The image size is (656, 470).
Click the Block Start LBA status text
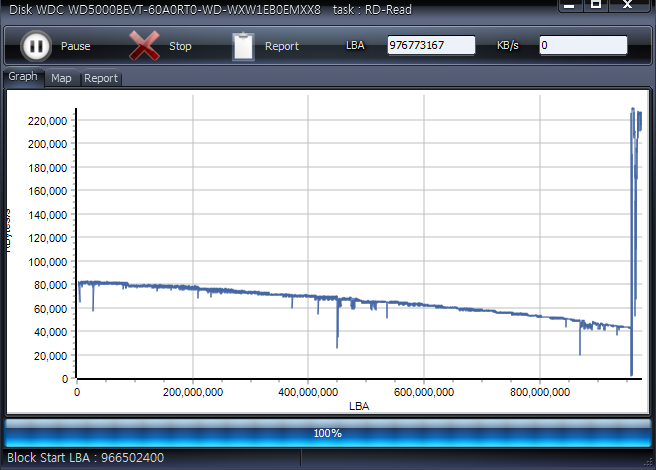(86, 458)
